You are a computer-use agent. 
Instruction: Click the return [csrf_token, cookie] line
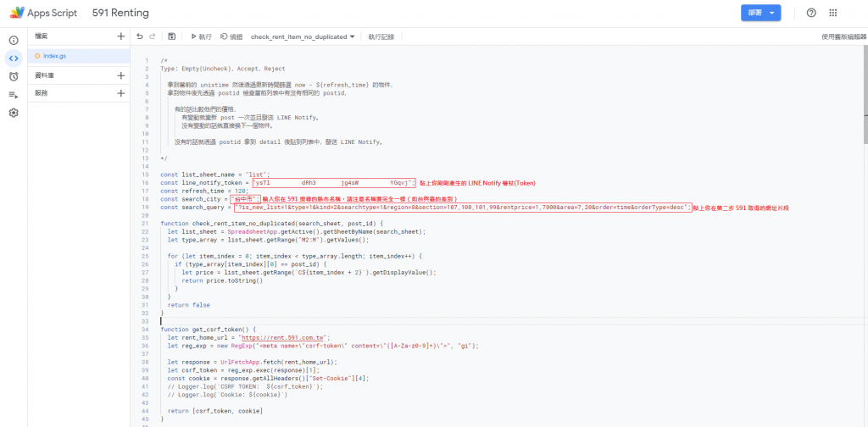pyautogui.click(x=215, y=412)
